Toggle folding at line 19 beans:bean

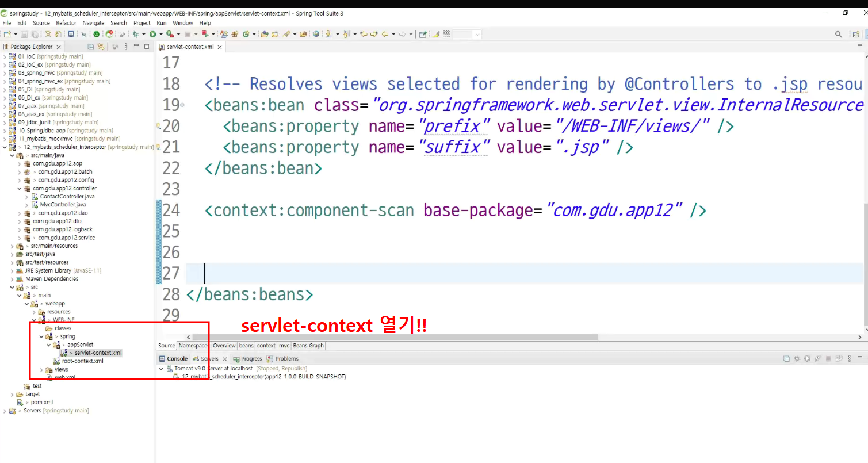coord(182,105)
